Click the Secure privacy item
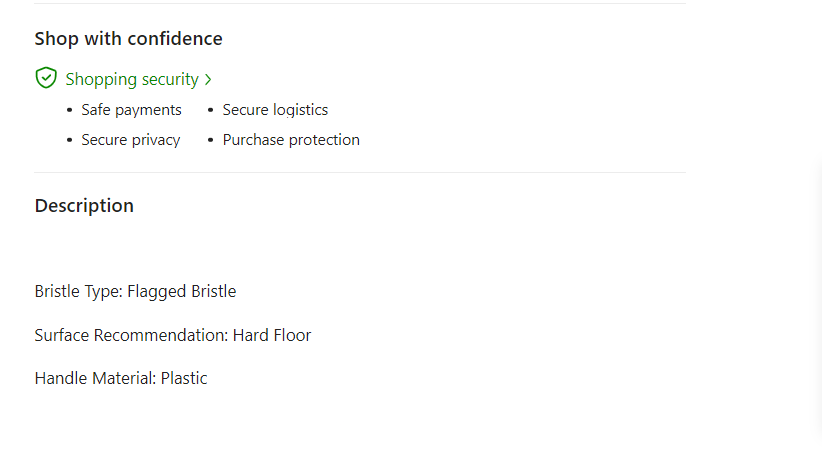This screenshot has height=450, width=822. [130, 140]
